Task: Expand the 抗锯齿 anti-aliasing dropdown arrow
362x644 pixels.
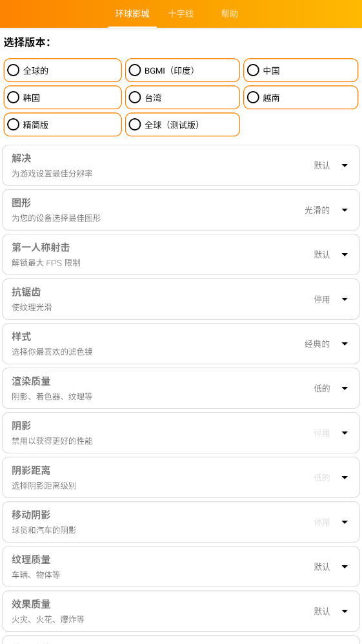Action: point(345,300)
